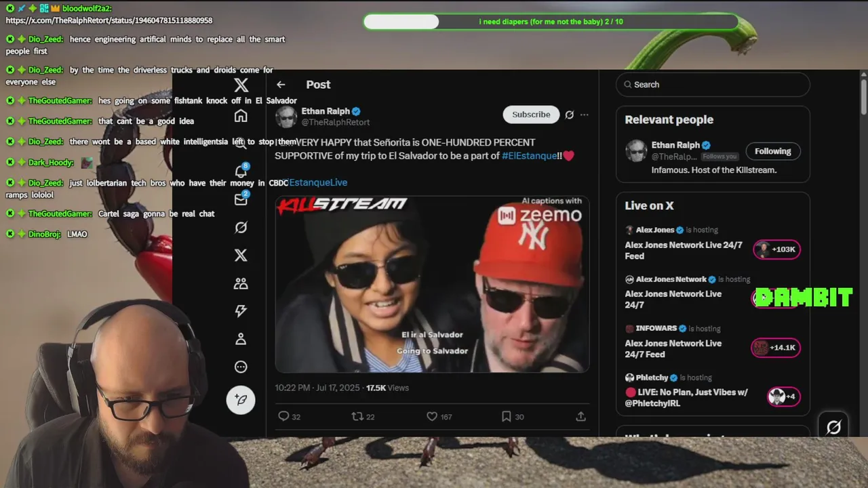Go back using the Post arrow
This screenshot has width=868, height=488.
pyautogui.click(x=281, y=85)
